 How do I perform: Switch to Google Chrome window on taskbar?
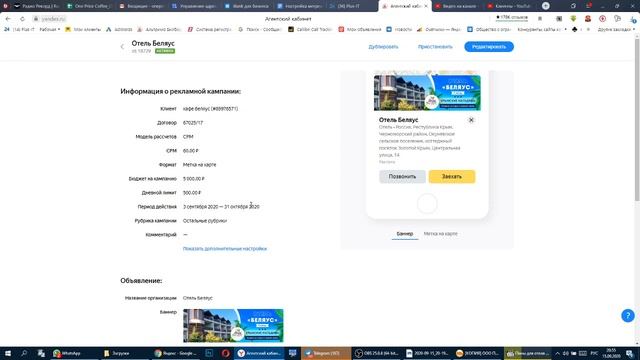click(176, 353)
